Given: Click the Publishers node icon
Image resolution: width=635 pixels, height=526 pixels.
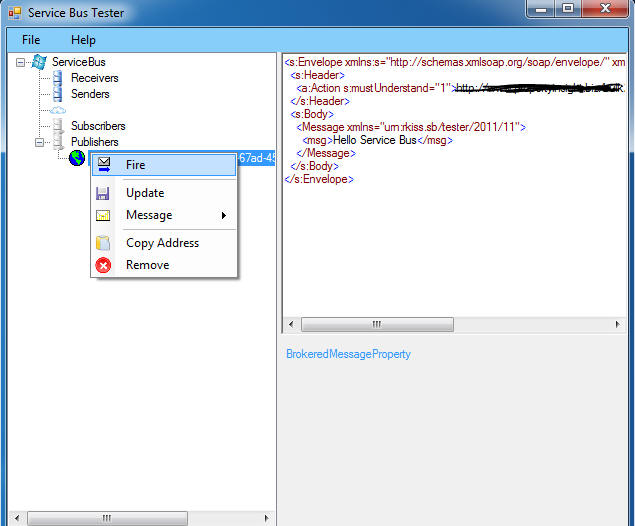Looking at the screenshot, I should pyautogui.click(x=58, y=142).
